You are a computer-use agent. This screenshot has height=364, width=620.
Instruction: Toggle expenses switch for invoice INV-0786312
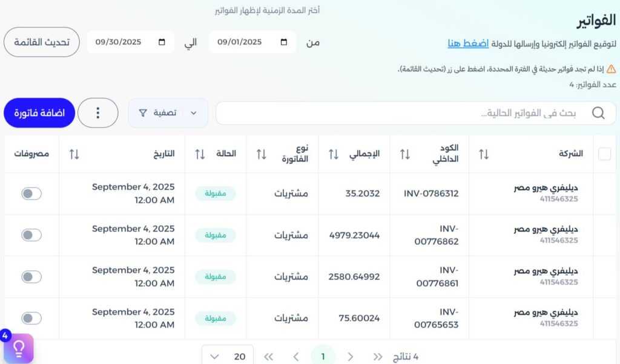click(x=31, y=193)
